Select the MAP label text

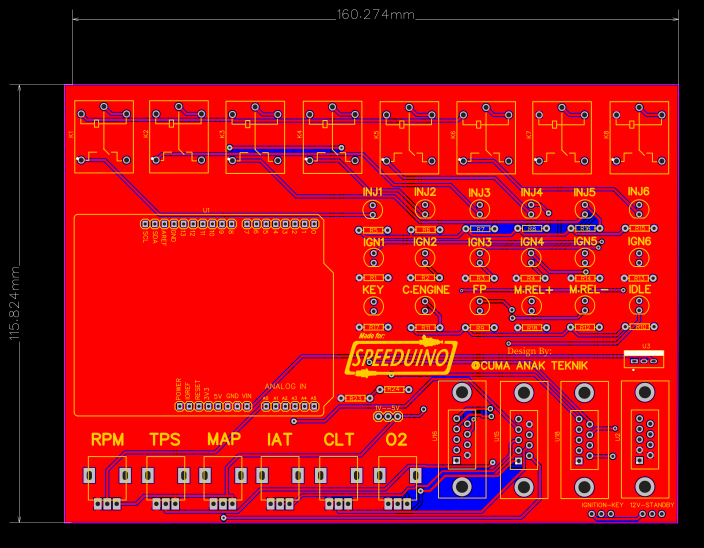click(x=223, y=440)
